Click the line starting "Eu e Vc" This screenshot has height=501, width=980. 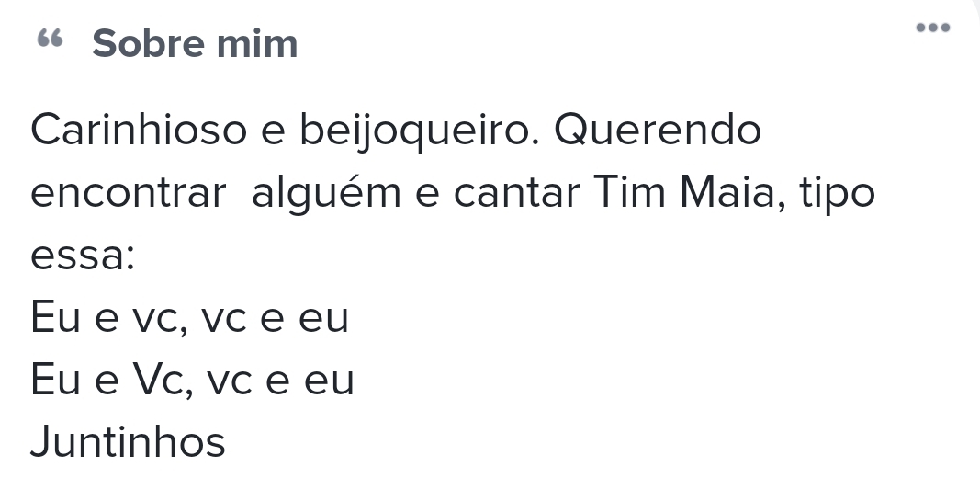pos(192,381)
